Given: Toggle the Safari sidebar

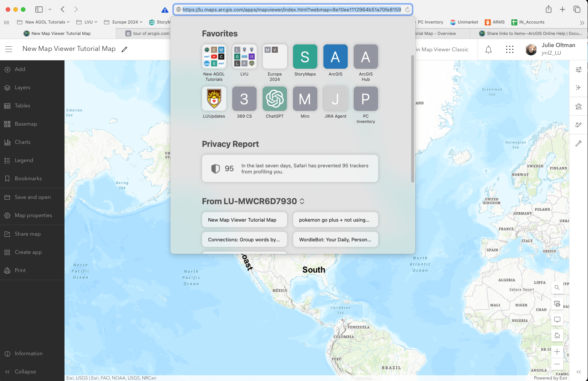Looking at the screenshot, I should pos(39,9).
